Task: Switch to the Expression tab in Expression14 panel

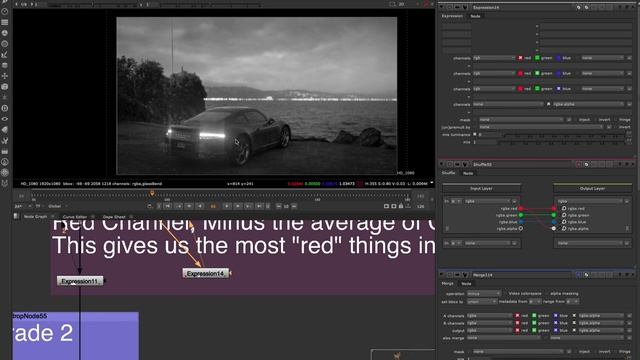Action: 452,16
